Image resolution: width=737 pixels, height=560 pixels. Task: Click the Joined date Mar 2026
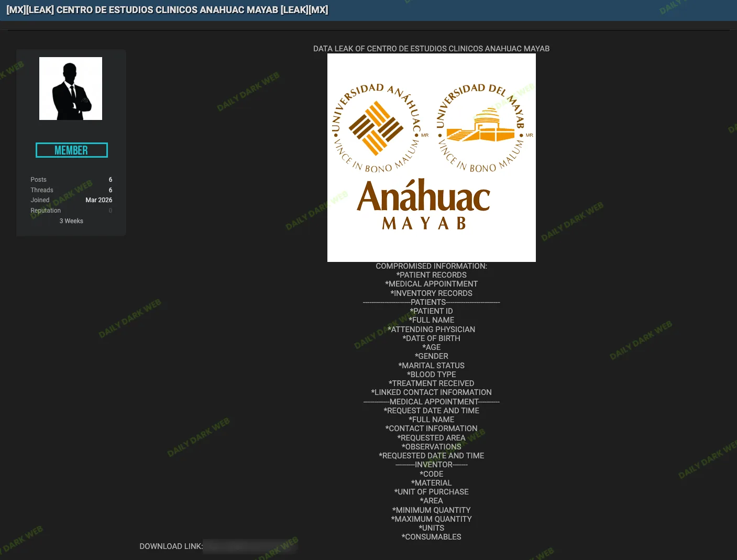(98, 200)
